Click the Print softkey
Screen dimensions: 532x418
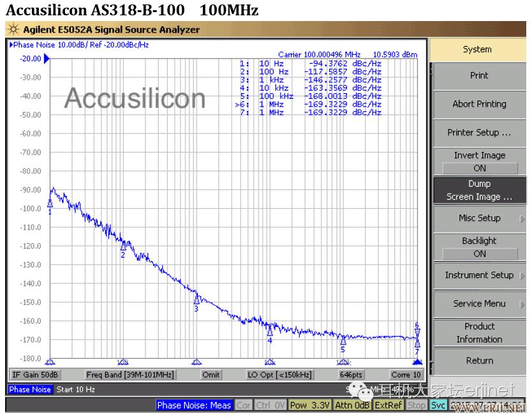pyautogui.click(x=479, y=75)
